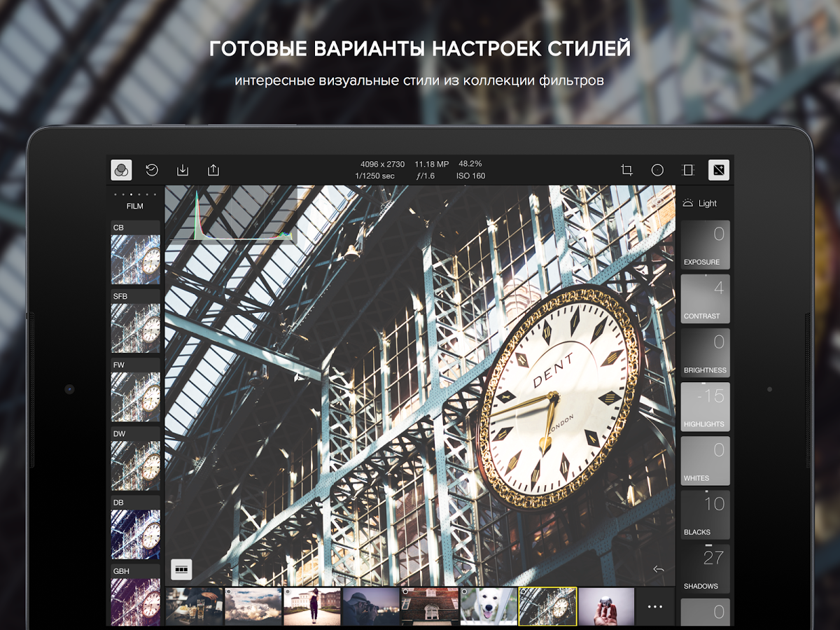Open the edit history icon

tap(152, 170)
